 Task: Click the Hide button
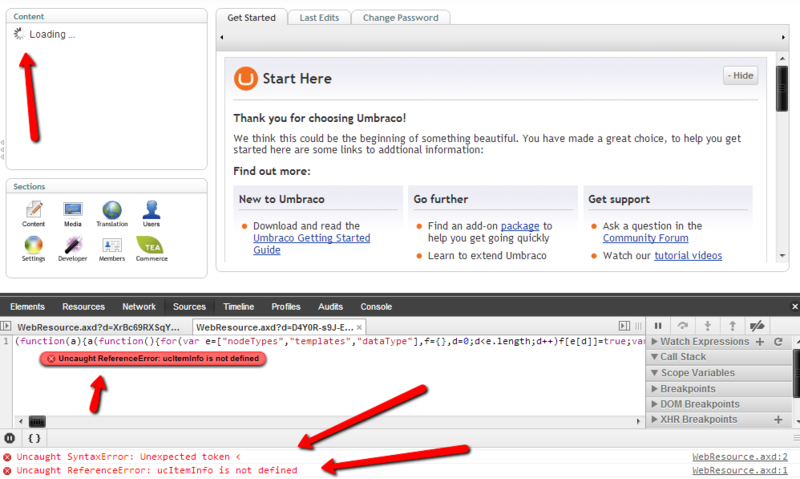point(740,75)
